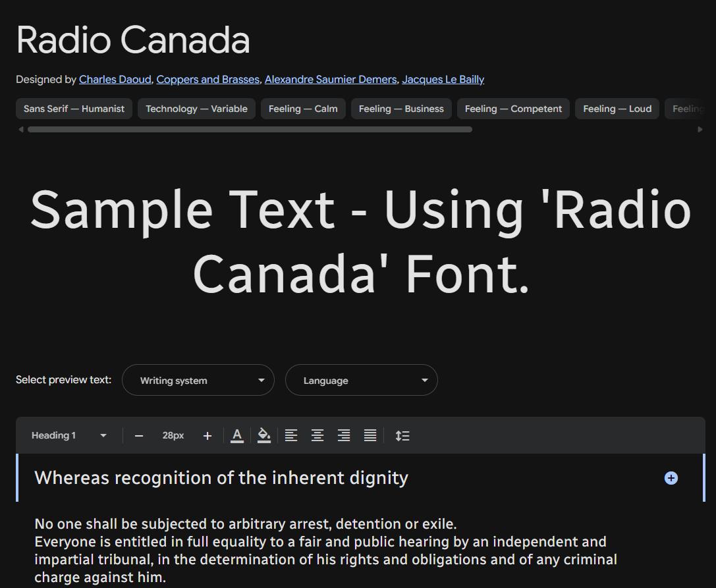This screenshot has width=716, height=588.
Task: Open Coppers and Brasses link
Action: [207, 80]
